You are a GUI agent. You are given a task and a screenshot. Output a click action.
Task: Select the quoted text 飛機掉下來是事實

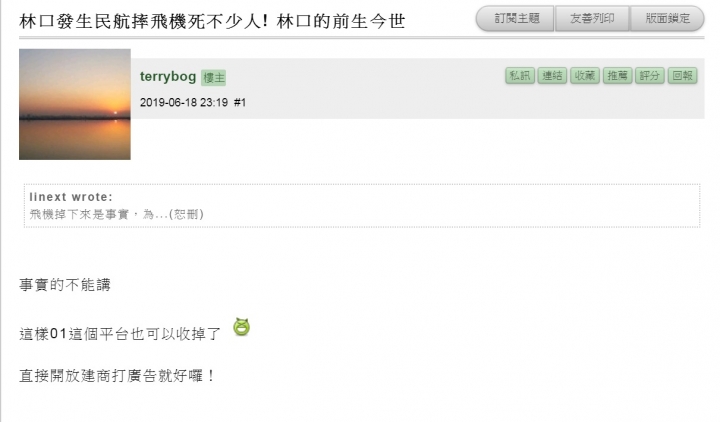tap(79, 214)
